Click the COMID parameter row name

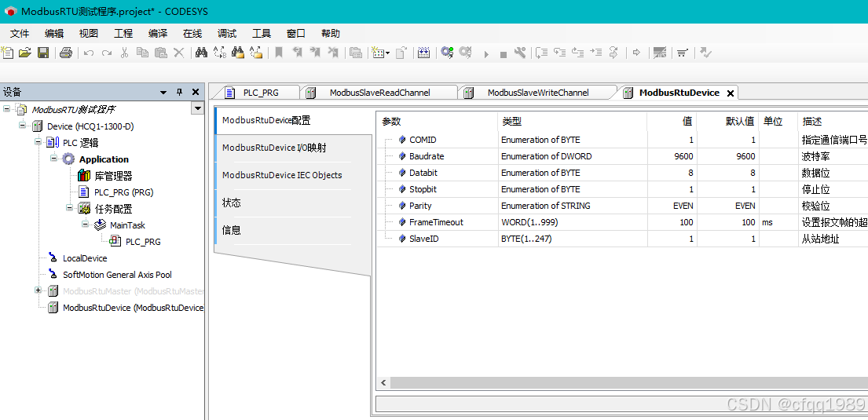pos(423,140)
